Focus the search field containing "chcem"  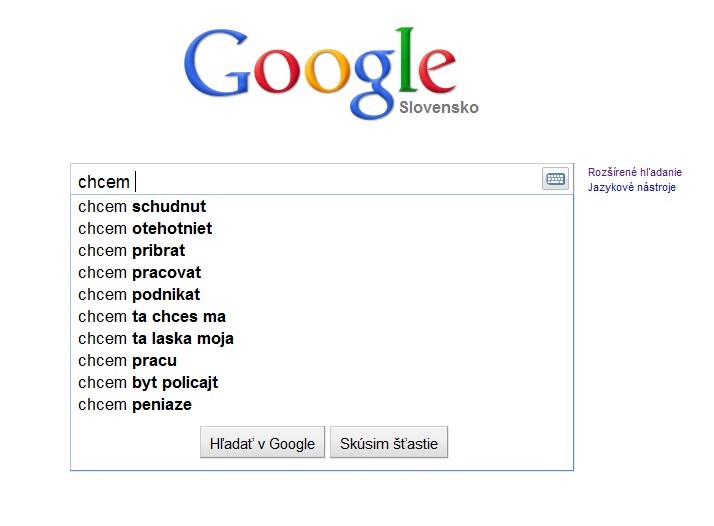click(306, 180)
